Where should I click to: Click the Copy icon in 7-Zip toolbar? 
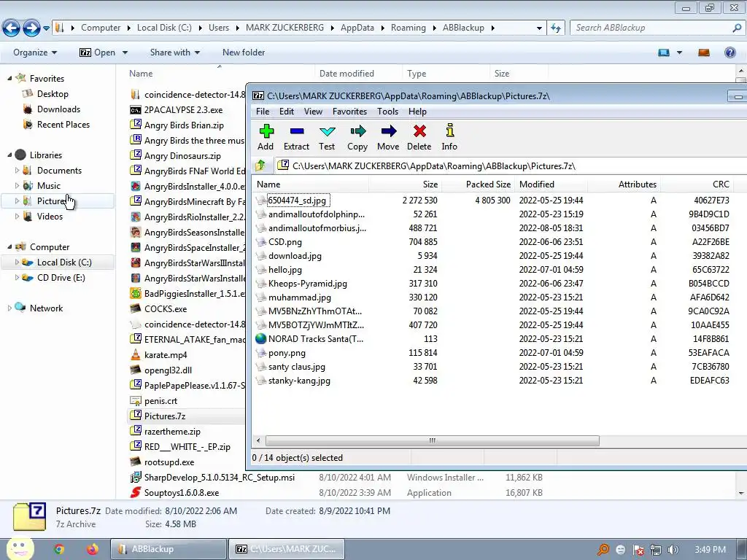[x=357, y=131]
